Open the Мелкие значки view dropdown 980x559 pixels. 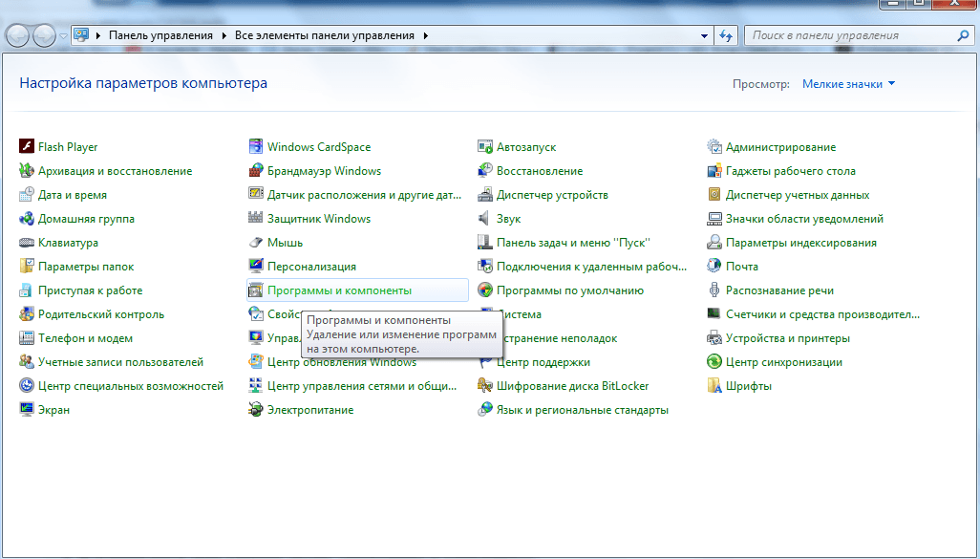[848, 84]
